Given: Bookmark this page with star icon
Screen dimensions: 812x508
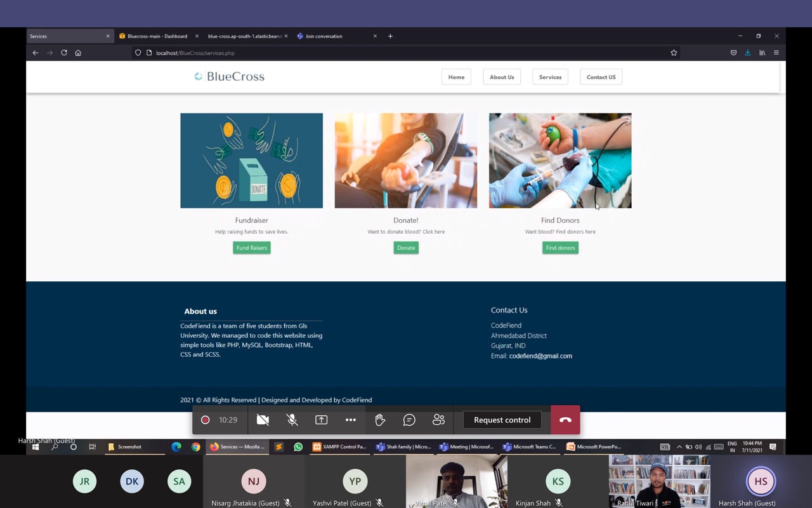Looking at the screenshot, I should [674, 53].
